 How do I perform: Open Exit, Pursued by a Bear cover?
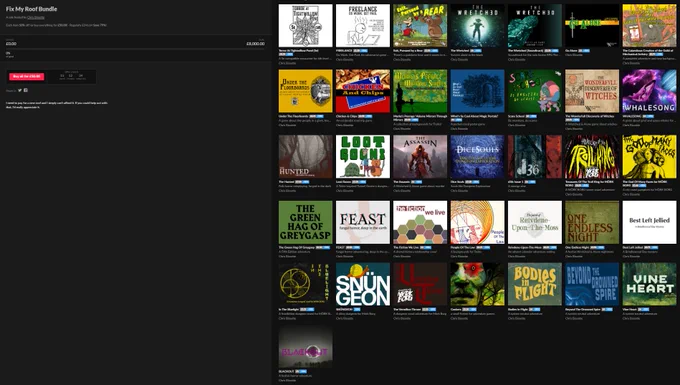(x=420, y=26)
